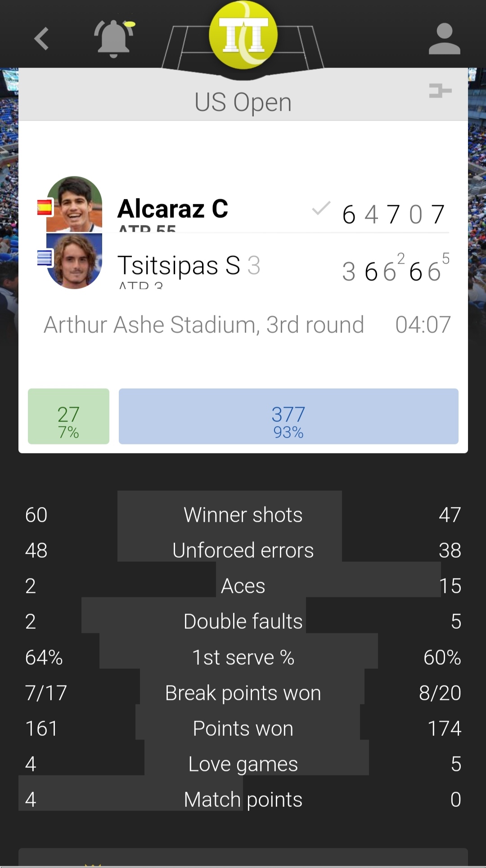This screenshot has height=868, width=486.
Task: Tap the winner checkmark beside Alcaraz score
Action: pos(321,208)
